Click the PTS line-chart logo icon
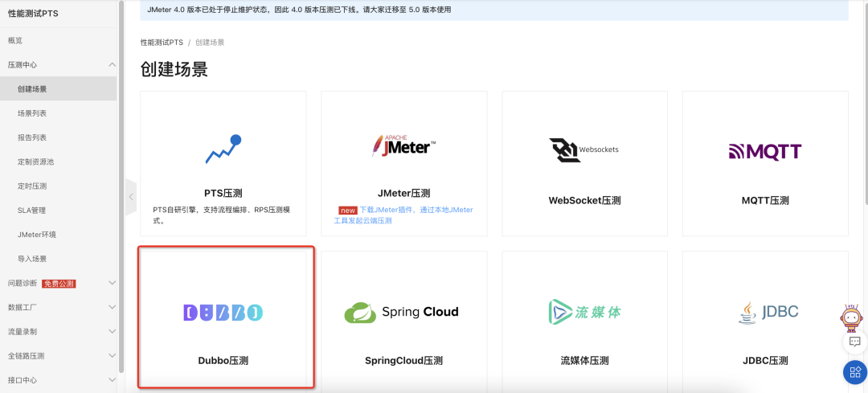This screenshot has height=393, width=868. coord(223,149)
